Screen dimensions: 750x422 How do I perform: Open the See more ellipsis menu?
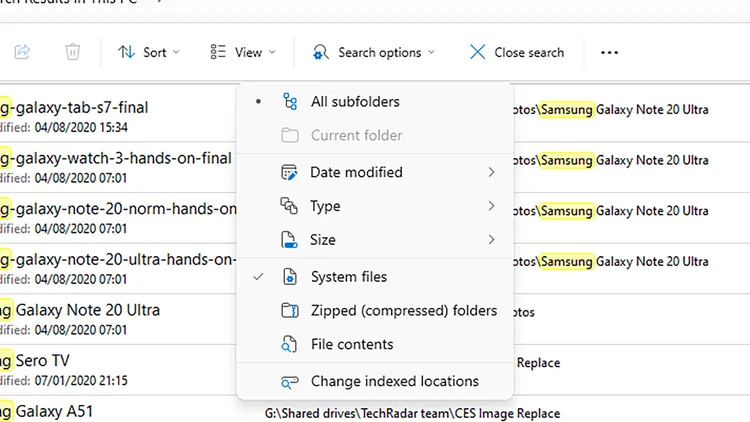[609, 52]
